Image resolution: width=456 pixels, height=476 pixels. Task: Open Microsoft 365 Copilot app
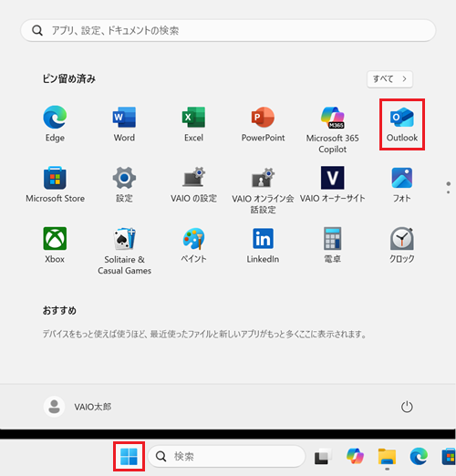[x=332, y=129]
